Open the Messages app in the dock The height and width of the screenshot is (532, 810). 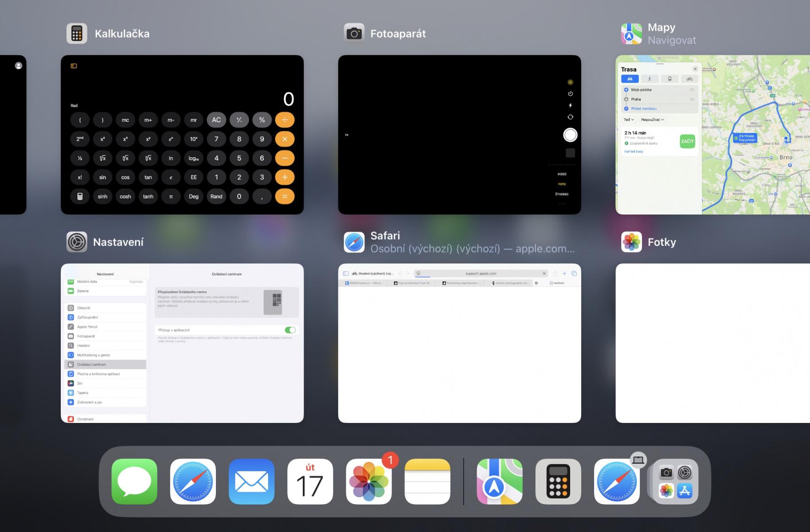[134, 481]
